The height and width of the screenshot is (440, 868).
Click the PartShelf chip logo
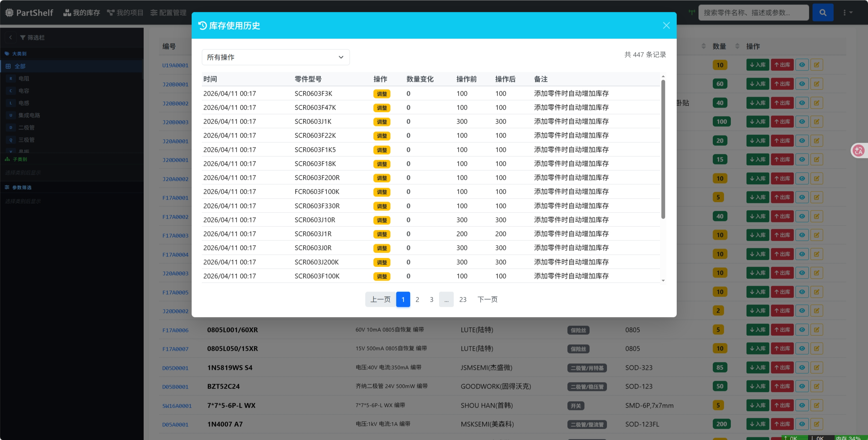[9, 13]
